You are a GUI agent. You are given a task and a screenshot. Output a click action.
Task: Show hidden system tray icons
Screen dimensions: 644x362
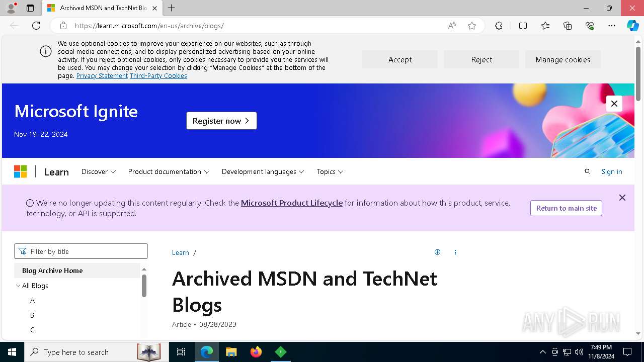542,352
